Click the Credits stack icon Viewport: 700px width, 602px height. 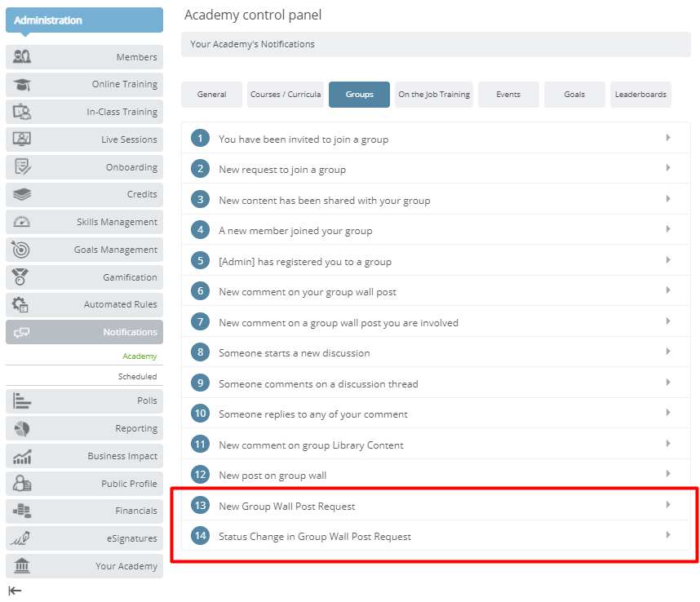point(22,194)
